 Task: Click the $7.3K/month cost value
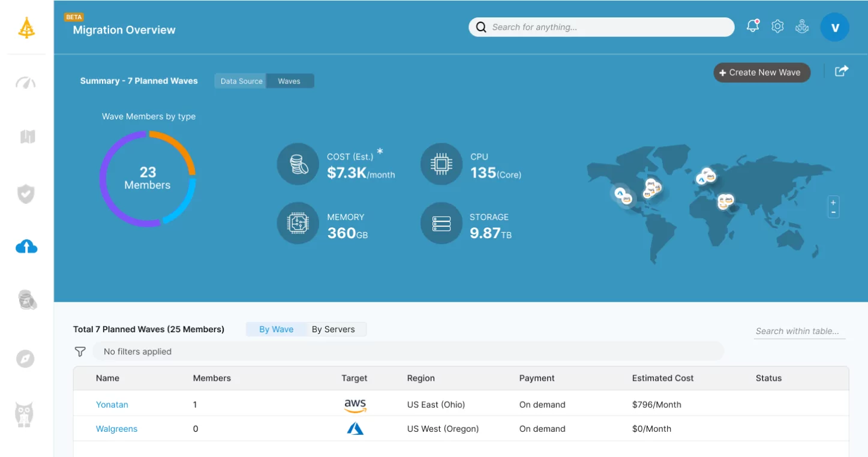click(361, 173)
